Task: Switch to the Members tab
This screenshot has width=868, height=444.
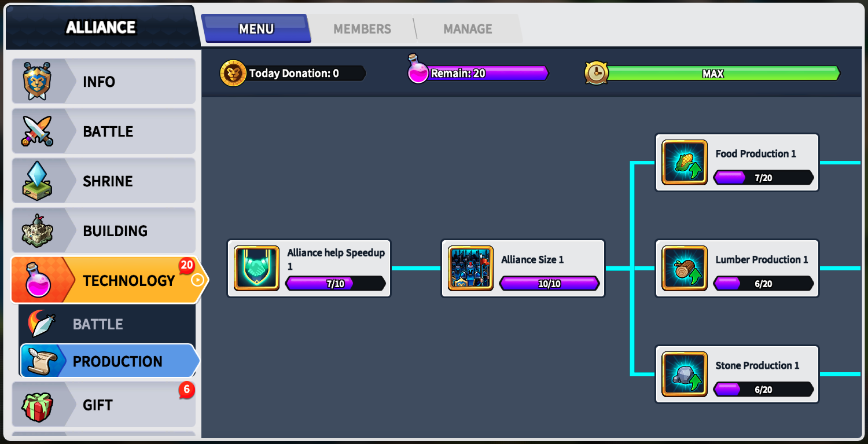Action: coord(362,29)
